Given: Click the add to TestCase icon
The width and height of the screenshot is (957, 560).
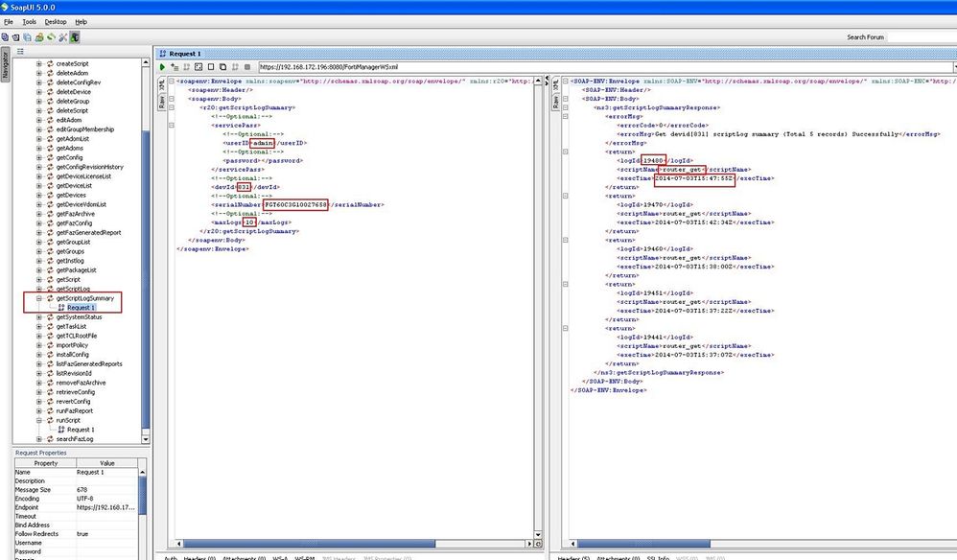Looking at the screenshot, I should tap(174, 67).
